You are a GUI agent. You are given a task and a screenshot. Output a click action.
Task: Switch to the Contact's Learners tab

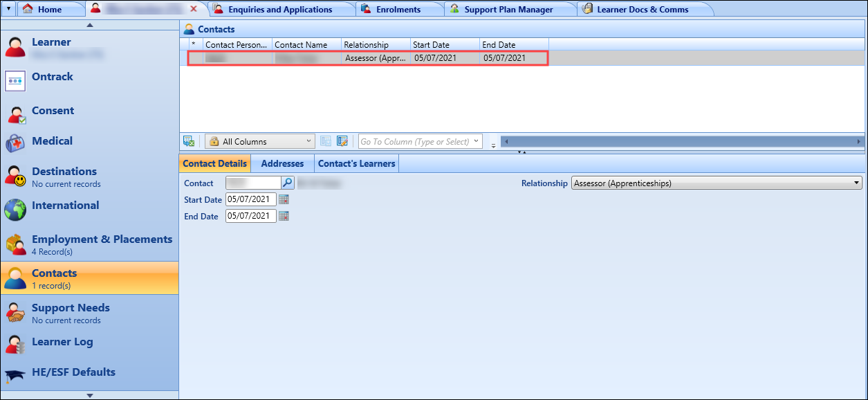[356, 163]
